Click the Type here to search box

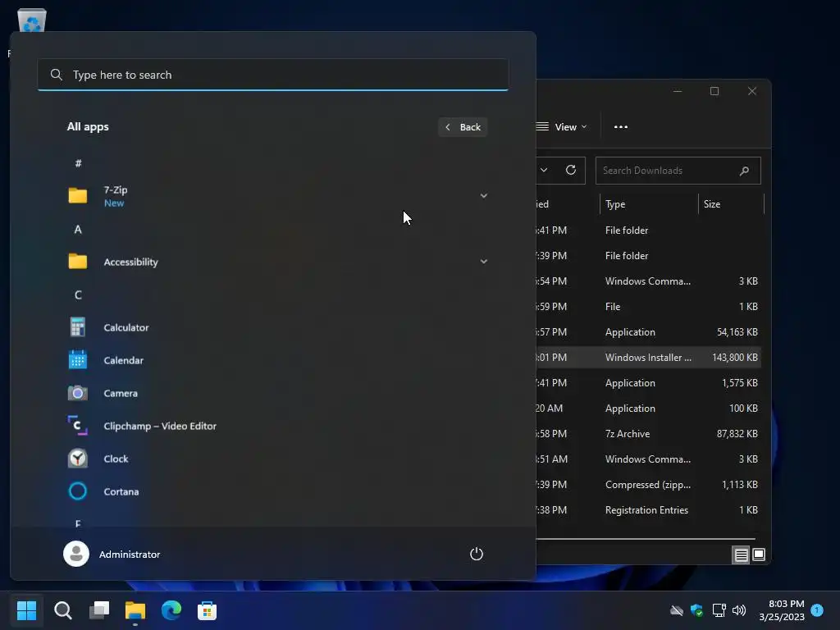[x=272, y=75]
